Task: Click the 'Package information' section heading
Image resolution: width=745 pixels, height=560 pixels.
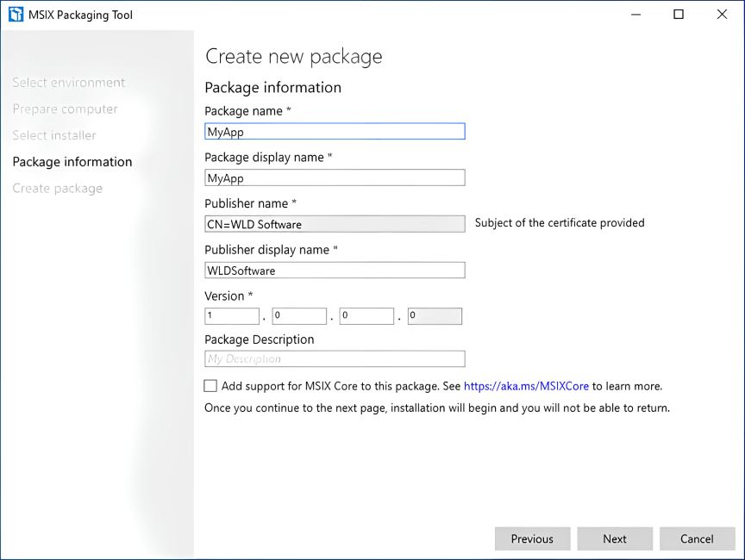Action: pos(273,88)
